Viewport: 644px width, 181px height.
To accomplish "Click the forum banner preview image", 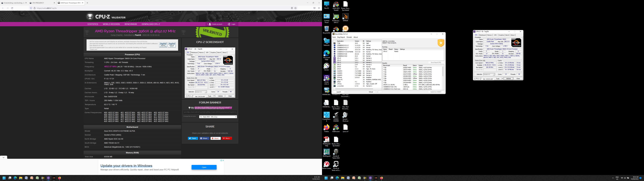I will tap(210, 108).
